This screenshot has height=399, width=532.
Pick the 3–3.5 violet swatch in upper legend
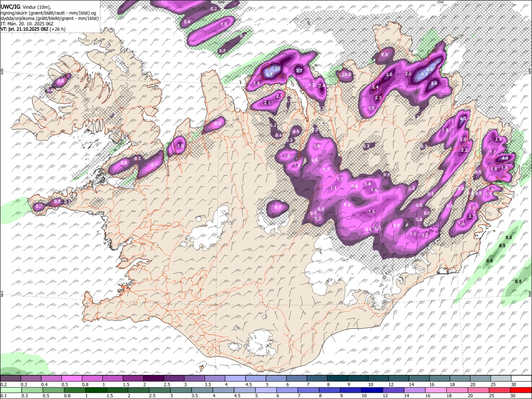(x=194, y=378)
